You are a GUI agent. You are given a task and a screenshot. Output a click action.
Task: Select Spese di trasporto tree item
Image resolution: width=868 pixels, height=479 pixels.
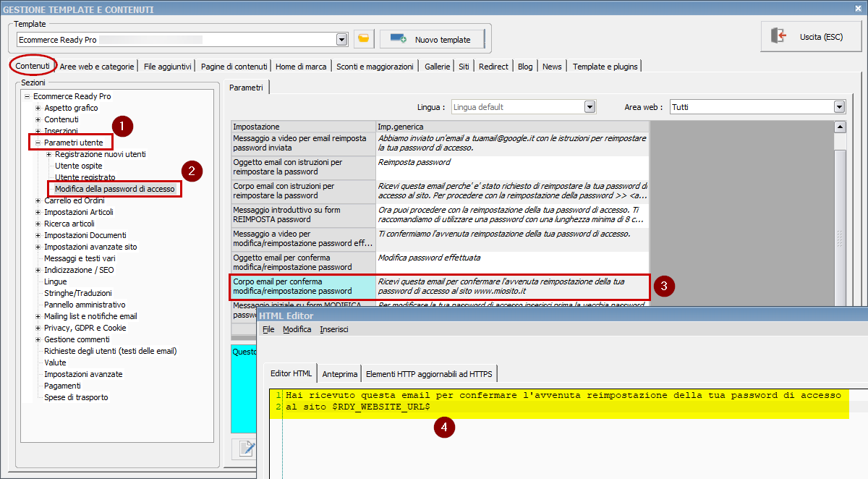point(77,397)
